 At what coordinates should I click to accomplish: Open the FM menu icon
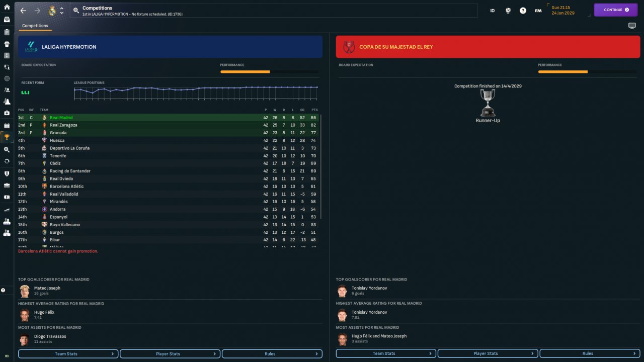[538, 11]
